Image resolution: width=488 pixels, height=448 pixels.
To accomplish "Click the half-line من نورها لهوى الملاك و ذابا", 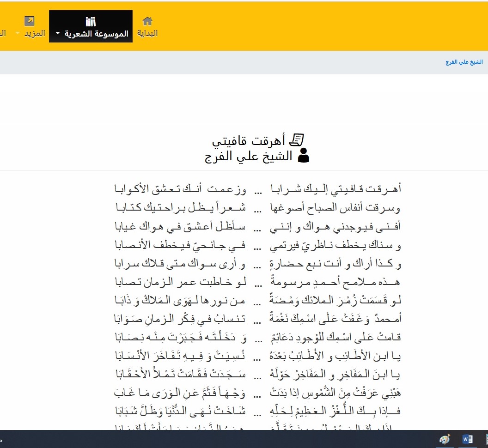I will point(180,300).
